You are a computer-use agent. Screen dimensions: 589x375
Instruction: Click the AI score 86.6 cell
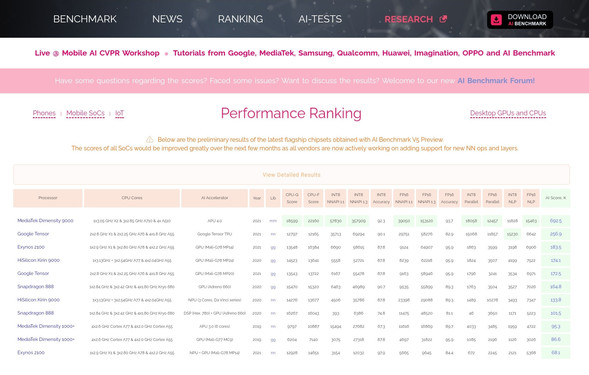(556, 339)
